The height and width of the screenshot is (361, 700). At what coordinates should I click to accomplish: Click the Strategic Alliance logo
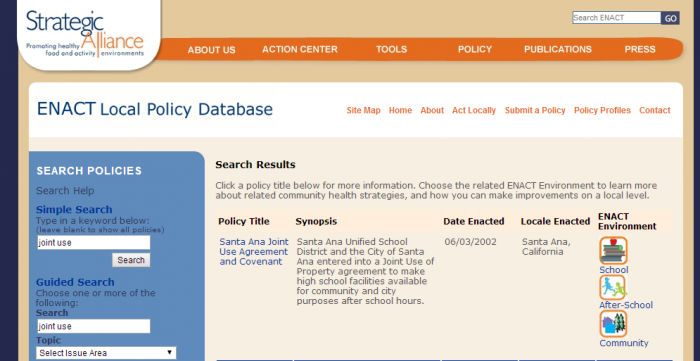tap(85, 33)
